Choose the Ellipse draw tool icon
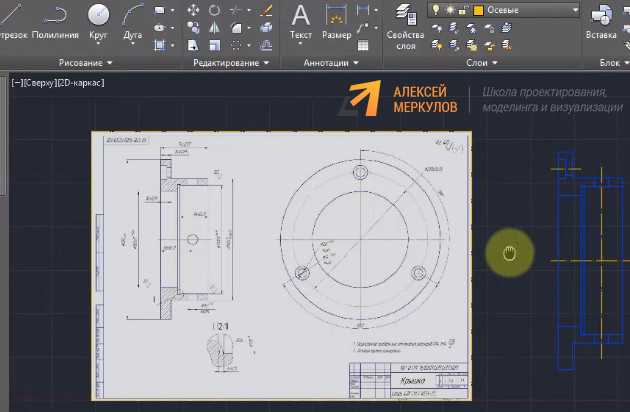The height and width of the screenshot is (412, 630). [160, 28]
